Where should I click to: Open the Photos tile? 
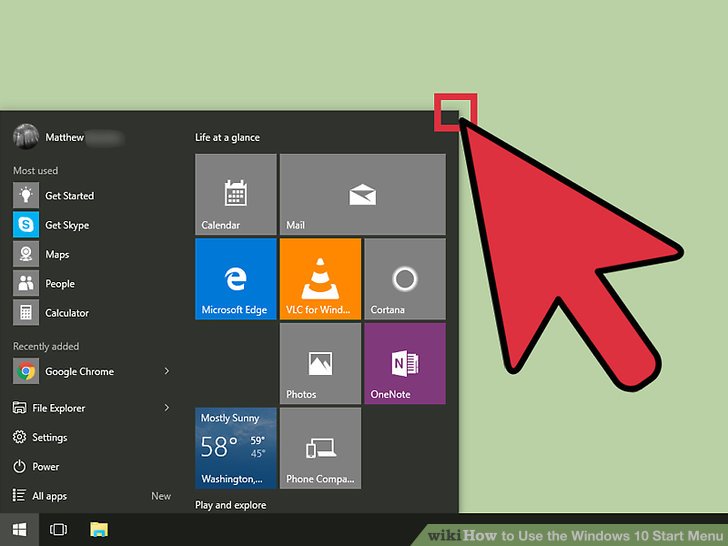320,364
